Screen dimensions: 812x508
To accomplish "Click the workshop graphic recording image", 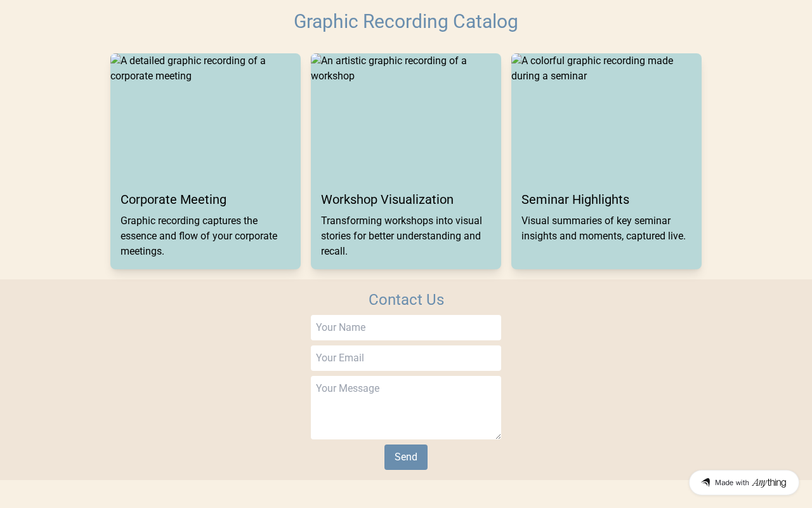I will click(406, 117).
